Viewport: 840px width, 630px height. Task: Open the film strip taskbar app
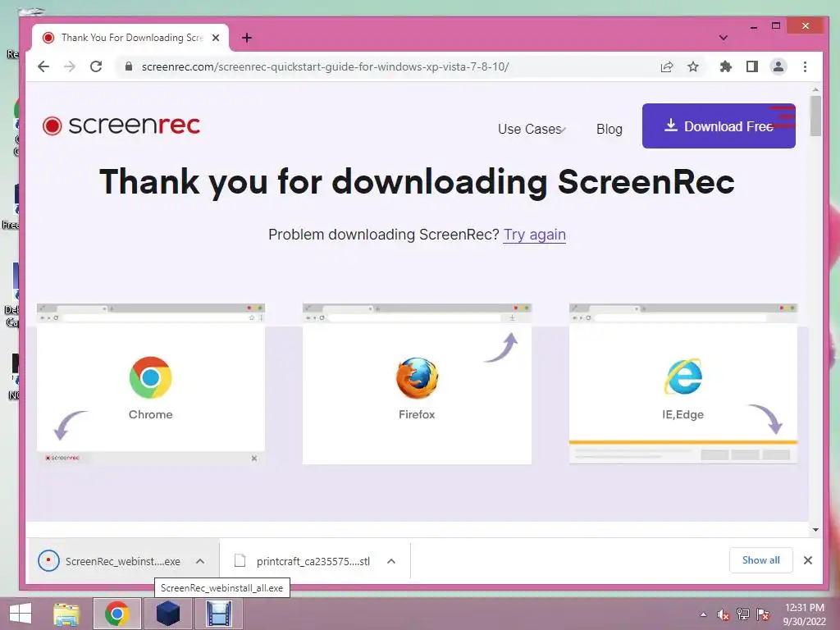coord(218,614)
